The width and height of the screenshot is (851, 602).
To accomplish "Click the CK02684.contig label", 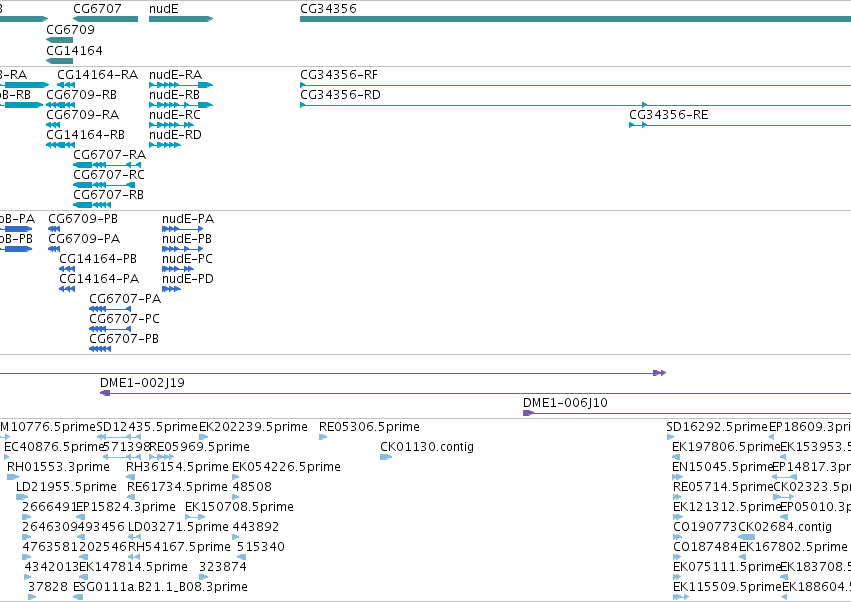I will tap(785, 527).
